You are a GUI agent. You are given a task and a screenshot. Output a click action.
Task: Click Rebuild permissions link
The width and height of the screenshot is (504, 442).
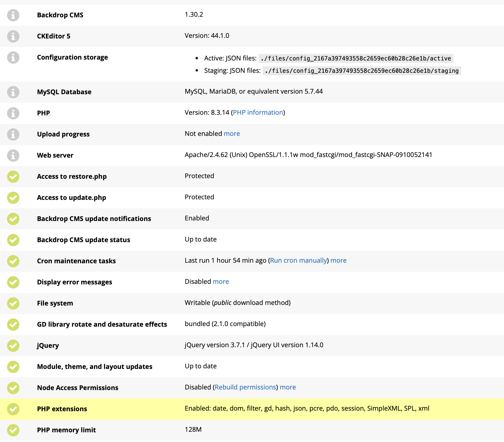click(x=246, y=387)
